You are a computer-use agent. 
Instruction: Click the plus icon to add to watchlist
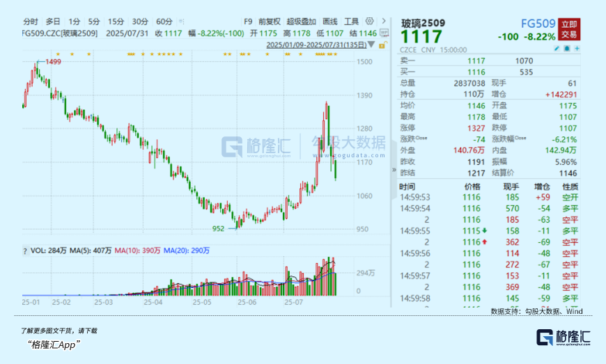click(x=577, y=49)
